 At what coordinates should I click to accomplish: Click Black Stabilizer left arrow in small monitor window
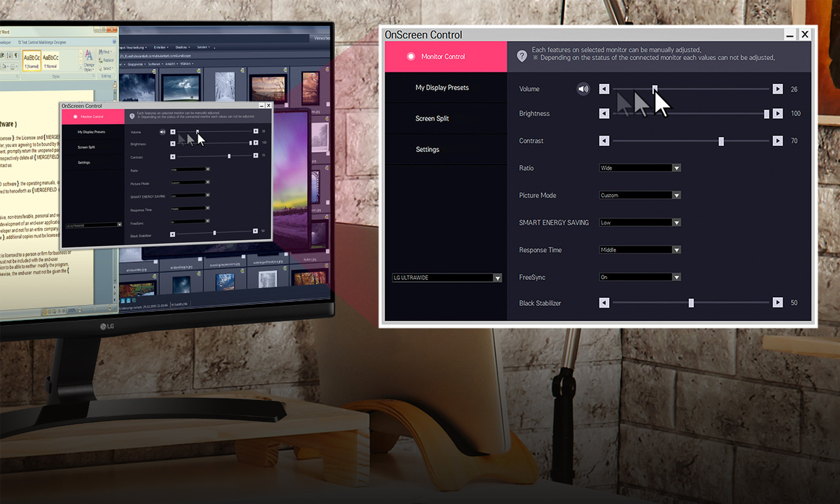173,235
